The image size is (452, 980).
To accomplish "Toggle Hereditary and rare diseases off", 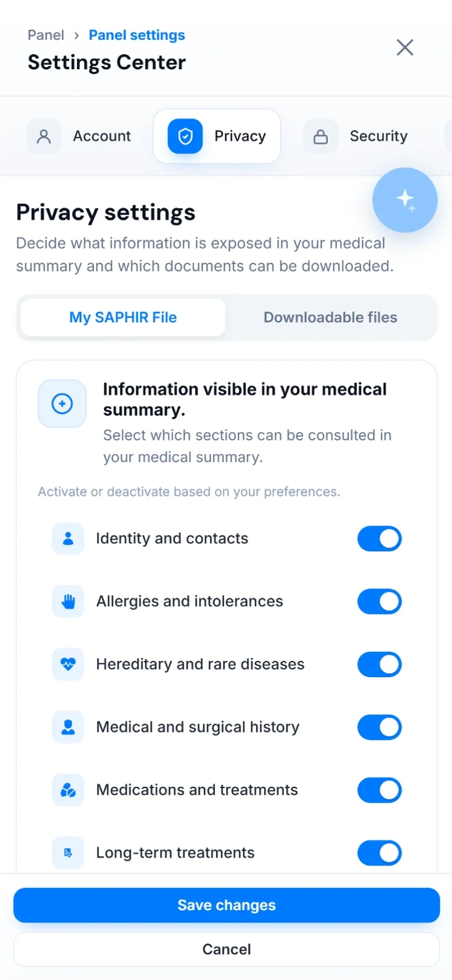I will (x=379, y=664).
